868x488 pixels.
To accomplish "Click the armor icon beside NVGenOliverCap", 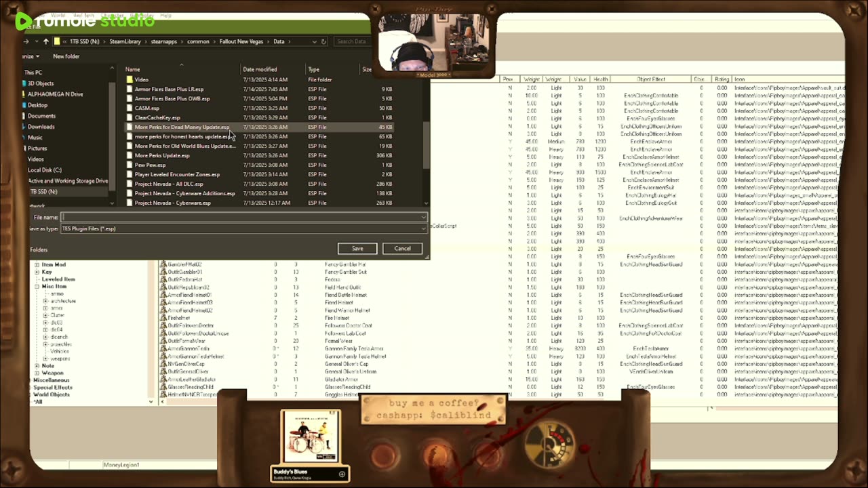I will (163, 364).
